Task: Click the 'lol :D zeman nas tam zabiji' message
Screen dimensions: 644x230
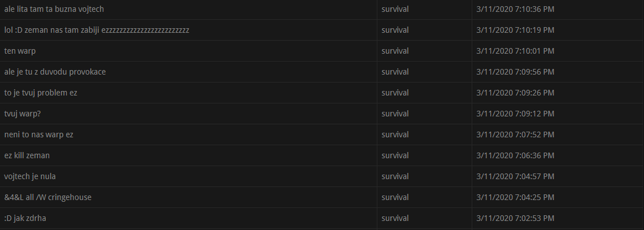Action: pos(97,30)
